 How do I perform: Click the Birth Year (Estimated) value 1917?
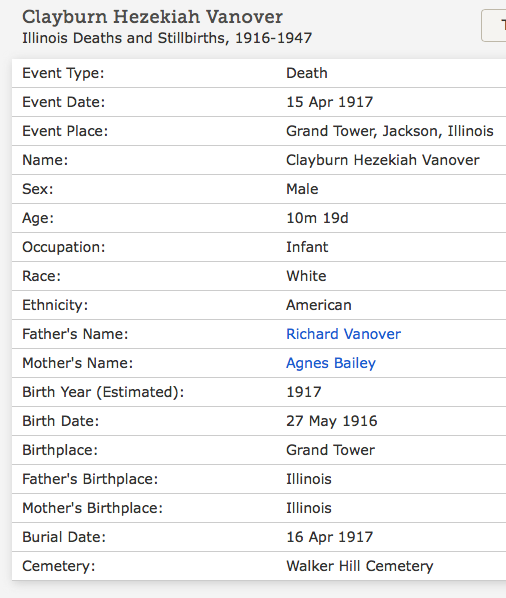tap(304, 392)
